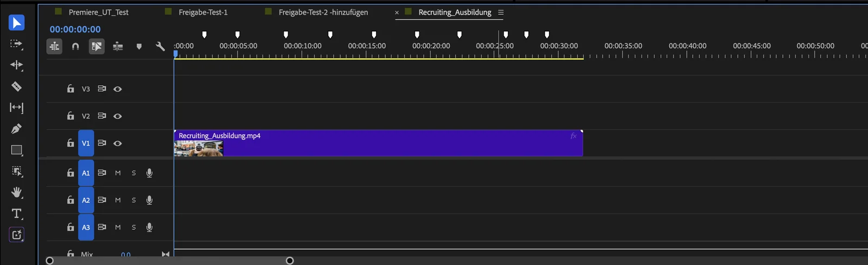
Task: Select the Rectangle tool
Action: [x=17, y=150]
